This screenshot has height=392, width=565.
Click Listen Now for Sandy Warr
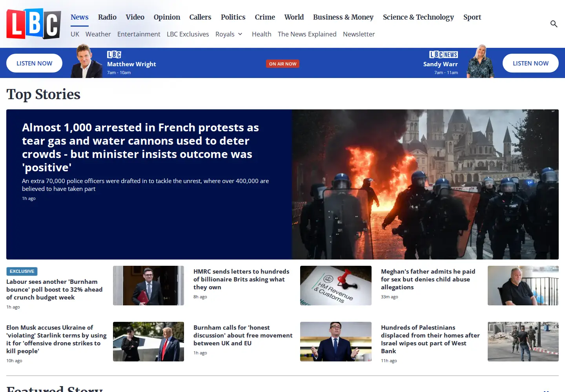[530, 63]
